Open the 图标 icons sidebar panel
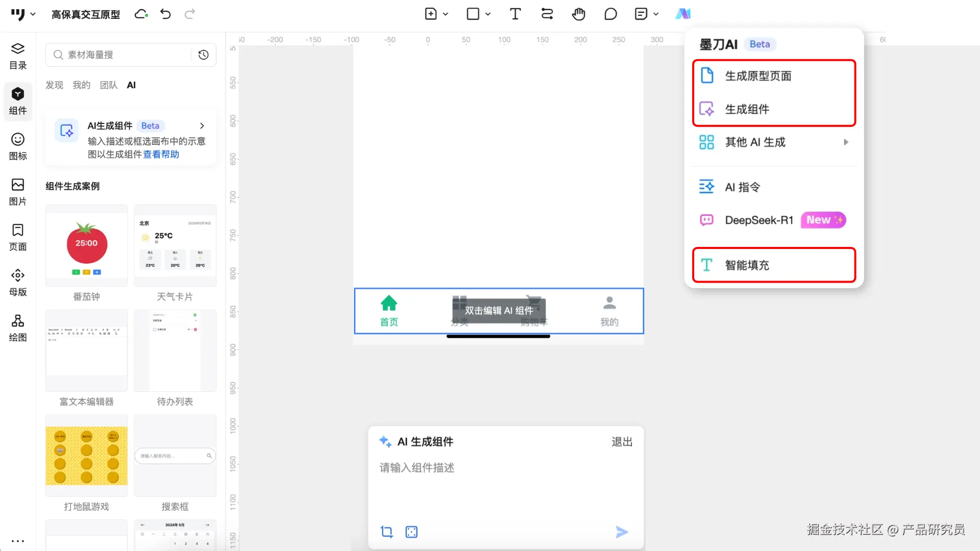 pyautogui.click(x=18, y=146)
